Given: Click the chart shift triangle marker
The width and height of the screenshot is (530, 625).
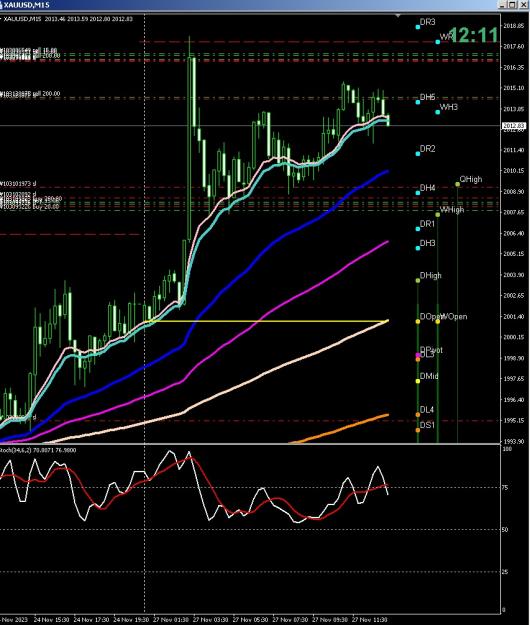Looking at the screenshot, I should [x=398, y=16].
